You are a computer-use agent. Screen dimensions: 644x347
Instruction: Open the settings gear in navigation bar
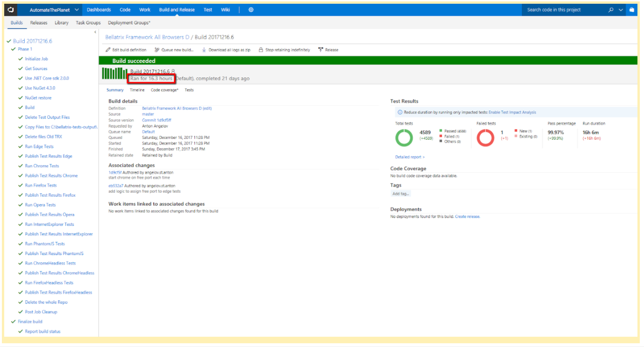tap(251, 10)
